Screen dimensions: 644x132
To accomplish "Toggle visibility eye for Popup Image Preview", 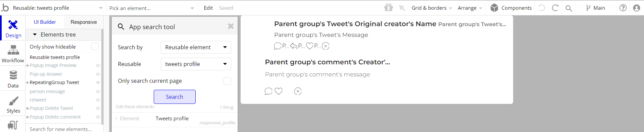I will (x=98, y=66).
